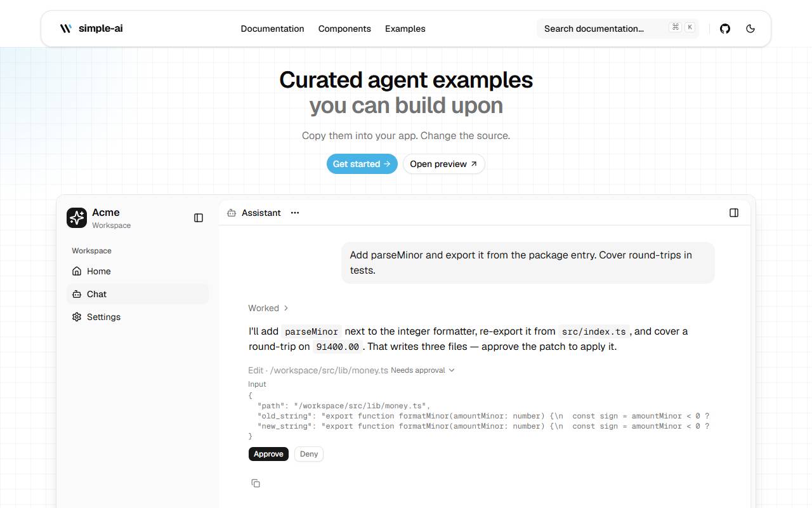The height and width of the screenshot is (508, 812).
Task: Click the Assistant title in chat header
Action: (x=261, y=213)
